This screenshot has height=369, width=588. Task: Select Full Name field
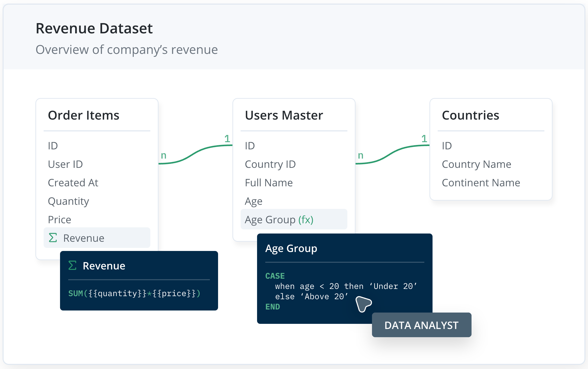click(x=269, y=183)
